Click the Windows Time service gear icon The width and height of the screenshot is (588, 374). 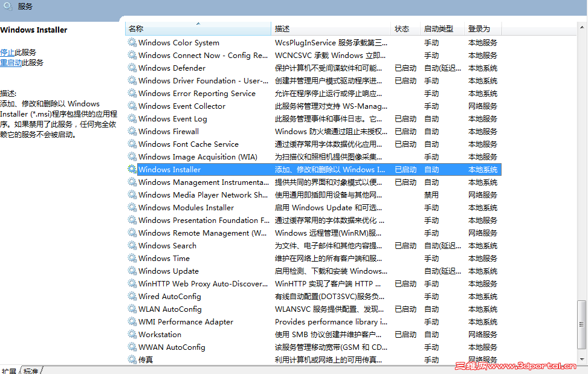[x=132, y=258]
